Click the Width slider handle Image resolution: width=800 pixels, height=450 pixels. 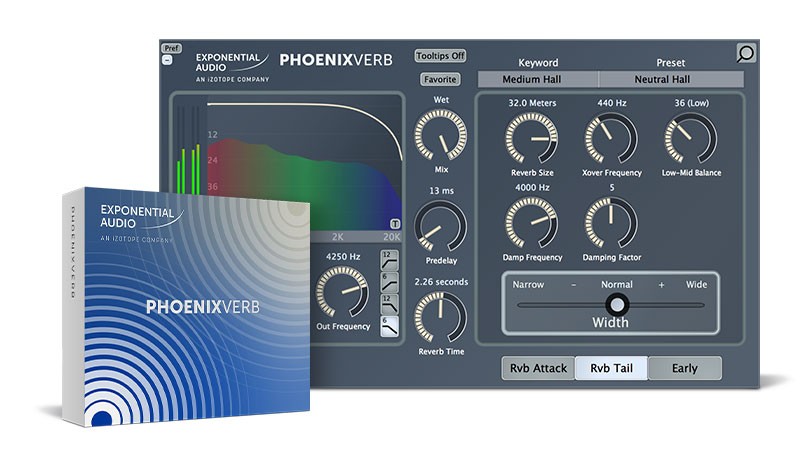617,305
